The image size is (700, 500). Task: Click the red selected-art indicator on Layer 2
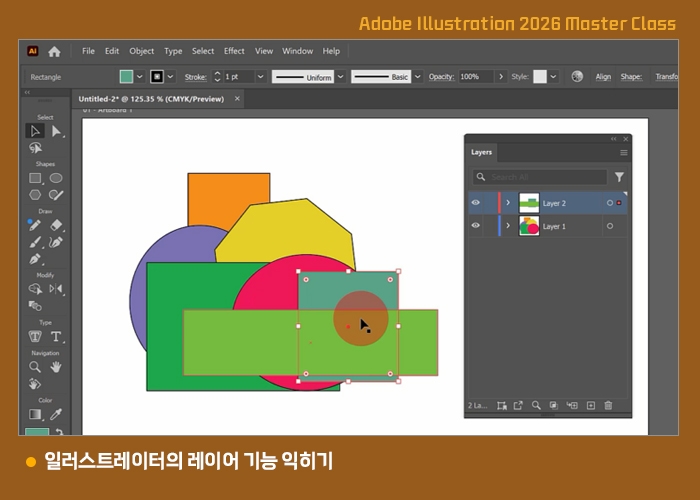click(x=619, y=203)
